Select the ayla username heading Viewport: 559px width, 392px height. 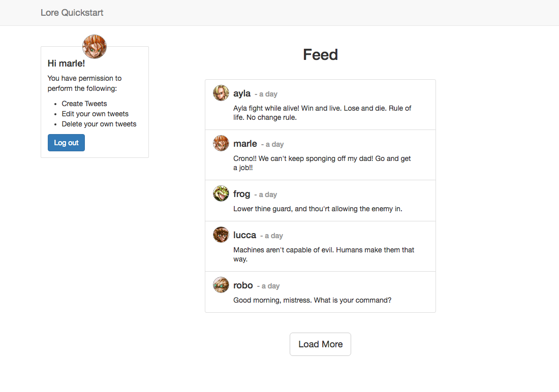click(242, 93)
